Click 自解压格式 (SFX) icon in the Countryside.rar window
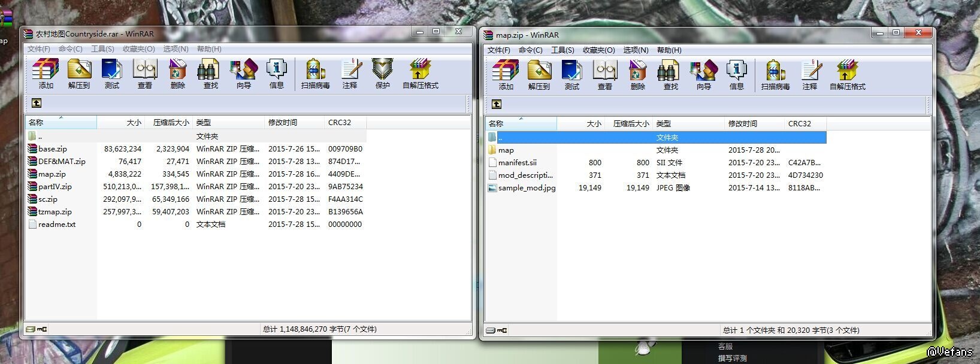980x364 pixels. pos(421,74)
